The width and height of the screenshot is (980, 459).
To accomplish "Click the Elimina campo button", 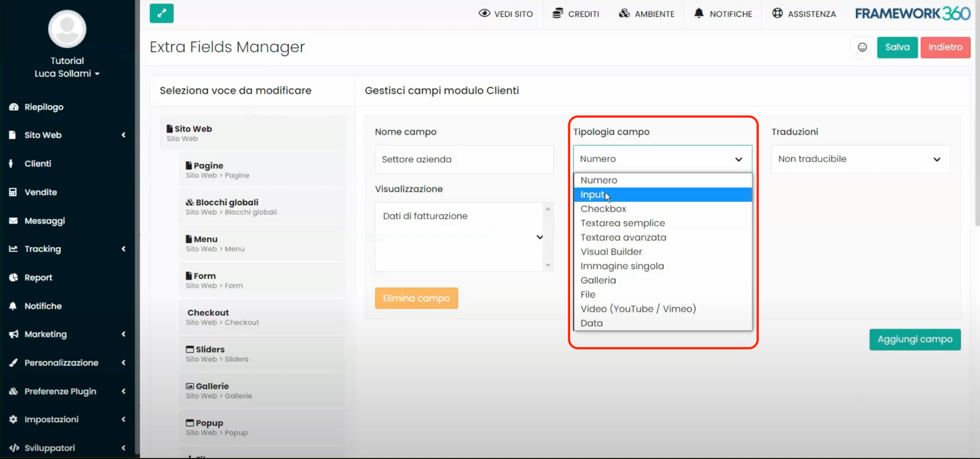I will click(x=416, y=298).
